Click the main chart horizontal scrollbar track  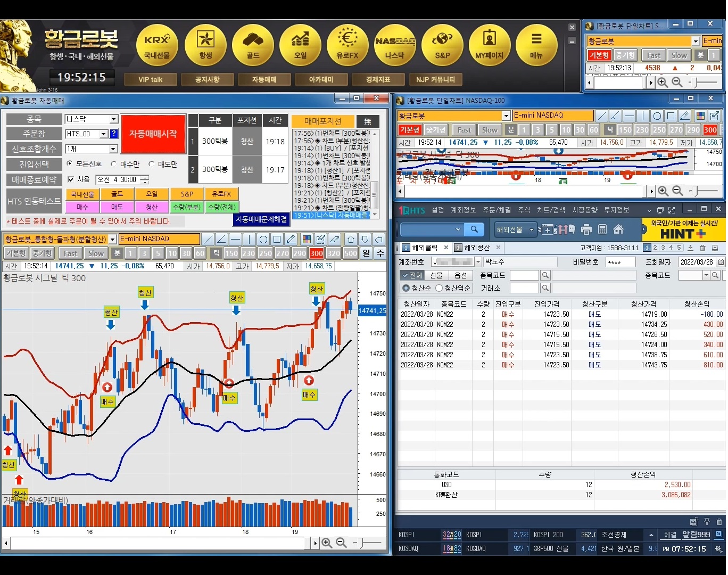pos(160,543)
